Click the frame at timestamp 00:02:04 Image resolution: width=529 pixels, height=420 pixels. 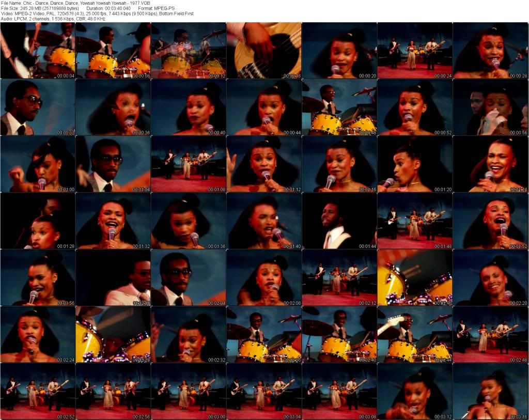tap(189, 278)
